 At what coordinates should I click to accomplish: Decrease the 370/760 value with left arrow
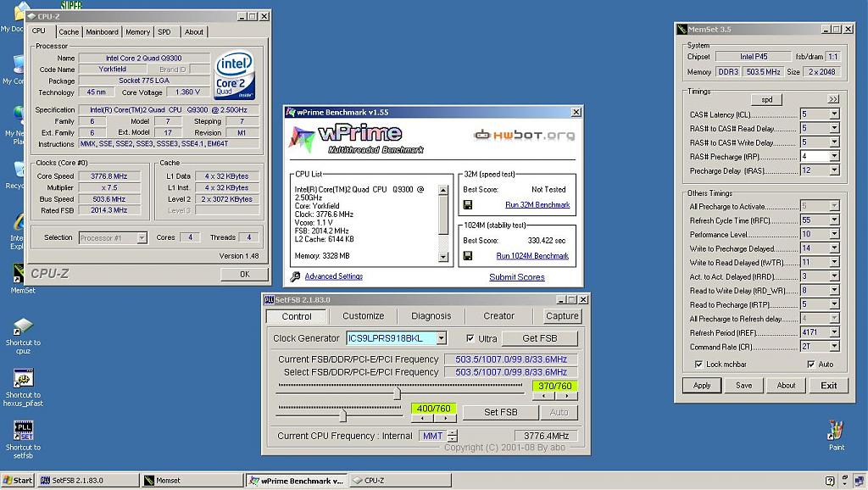click(544, 396)
